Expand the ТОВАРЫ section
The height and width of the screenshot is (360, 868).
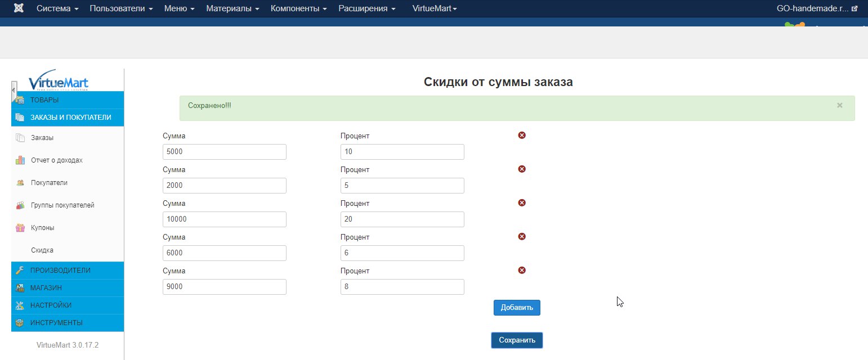[68, 100]
